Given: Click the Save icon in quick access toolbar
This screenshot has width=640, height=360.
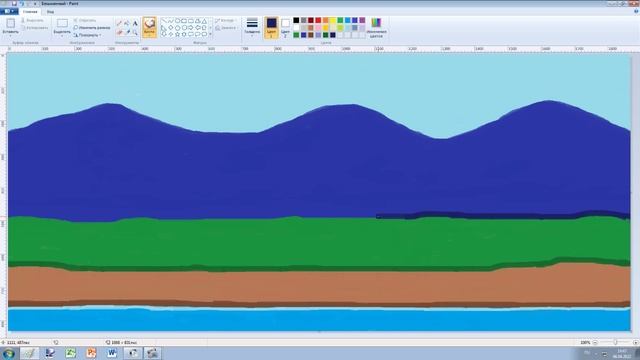Looking at the screenshot, I should [x=14, y=3].
